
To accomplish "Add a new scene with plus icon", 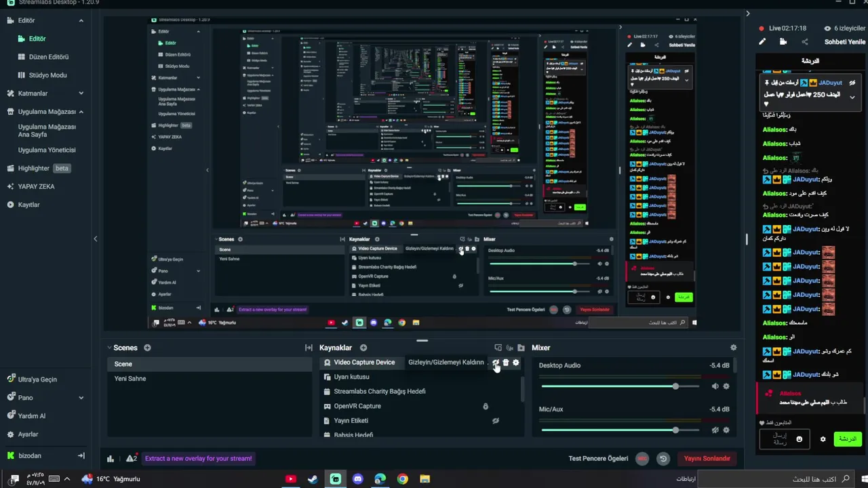I will point(147,348).
